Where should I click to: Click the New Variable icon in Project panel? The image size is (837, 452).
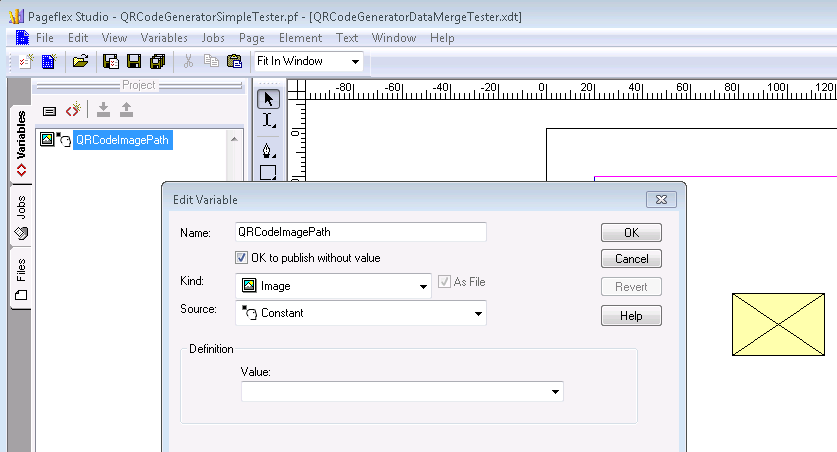(x=72, y=110)
